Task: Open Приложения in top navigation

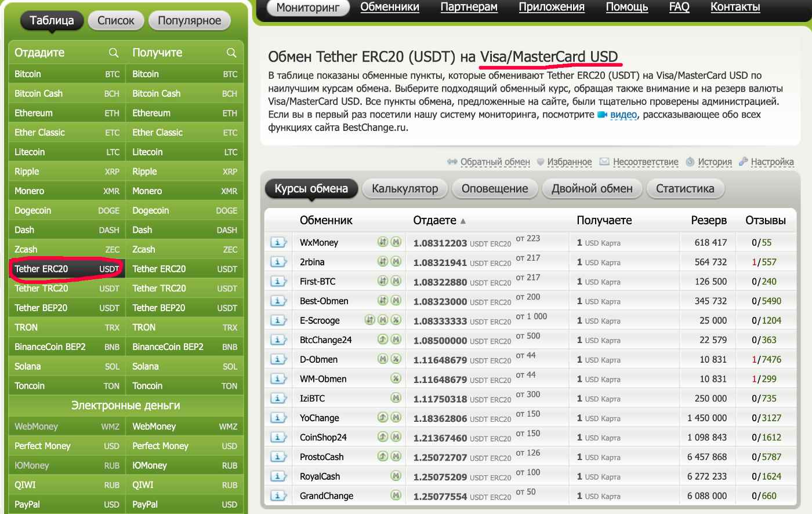Action: click(552, 7)
